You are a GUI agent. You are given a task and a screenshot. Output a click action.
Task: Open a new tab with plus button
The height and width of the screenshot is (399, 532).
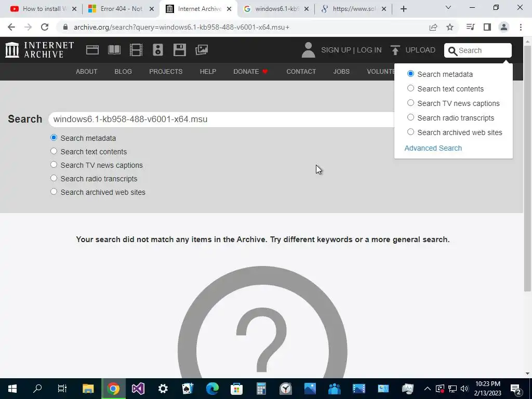(x=403, y=9)
